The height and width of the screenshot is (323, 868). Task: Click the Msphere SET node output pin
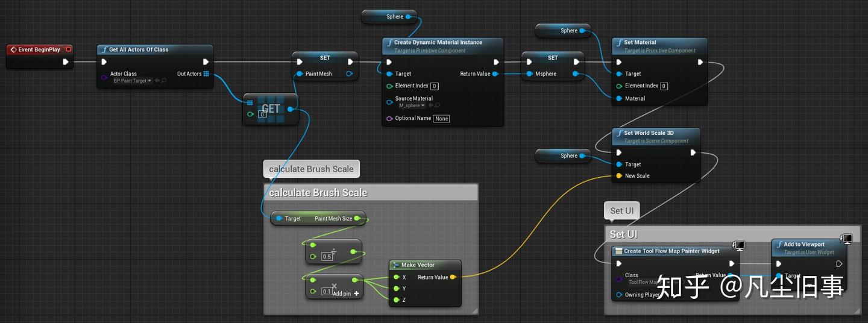click(576, 74)
